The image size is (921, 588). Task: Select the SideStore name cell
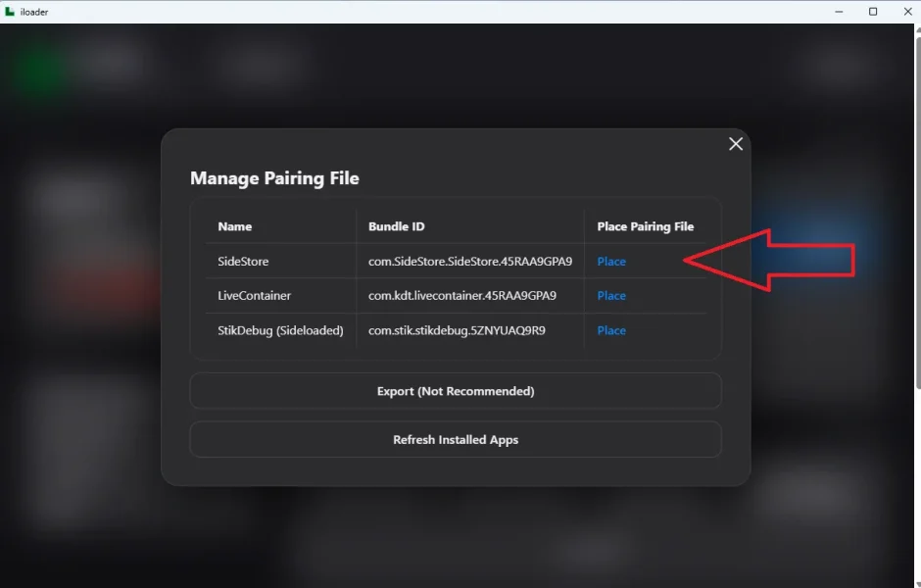point(243,262)
